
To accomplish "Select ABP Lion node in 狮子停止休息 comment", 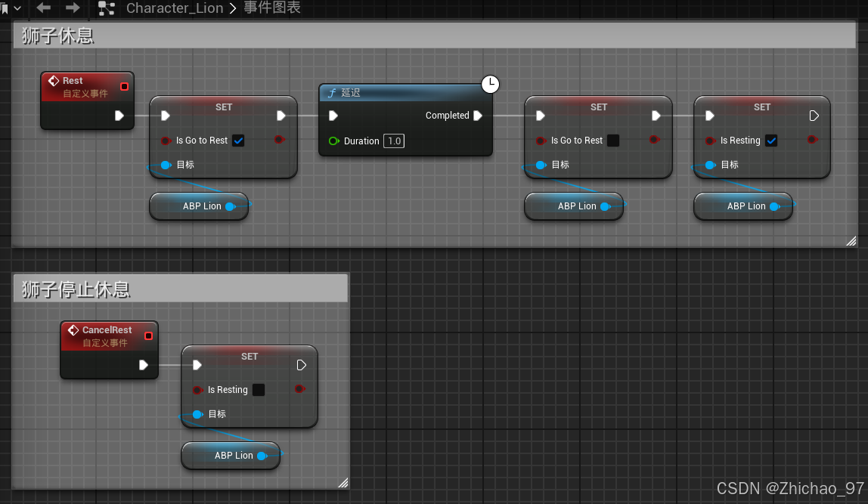I will pyautogui.click(x=231, y=456).
